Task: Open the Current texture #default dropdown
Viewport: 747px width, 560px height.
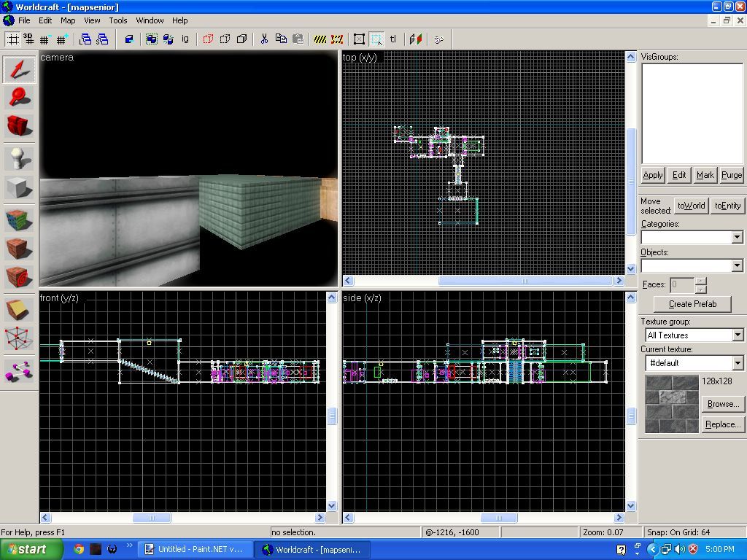Action: point(738,363)
